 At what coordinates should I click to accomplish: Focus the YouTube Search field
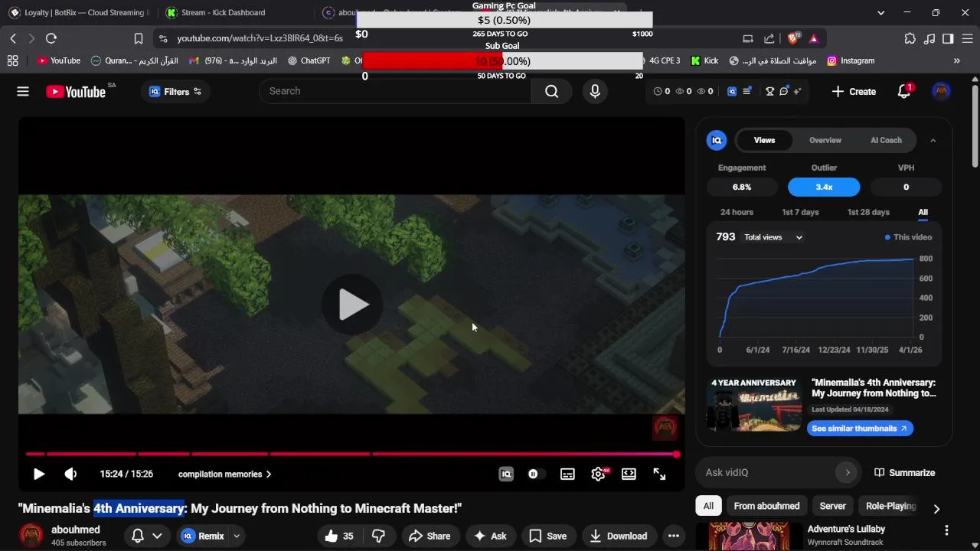[395, 91]
